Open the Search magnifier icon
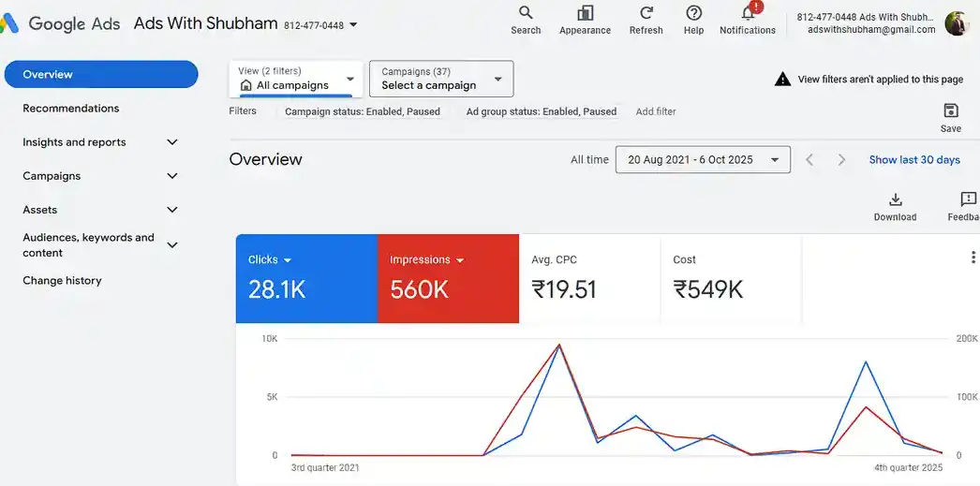The width and height of the screenshot is (980, 486). coord(526,12)
